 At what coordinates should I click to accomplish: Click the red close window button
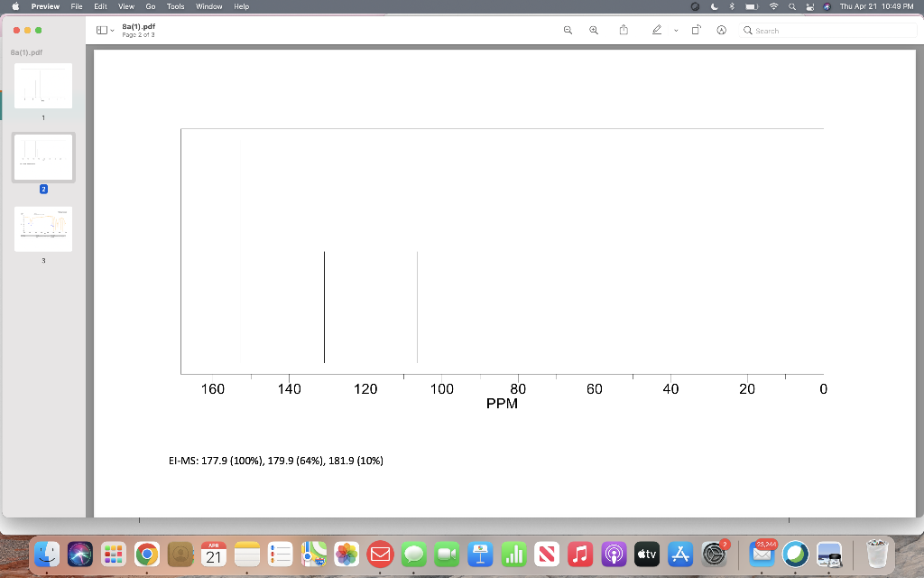pyautogui.click(x=16, y=30)
